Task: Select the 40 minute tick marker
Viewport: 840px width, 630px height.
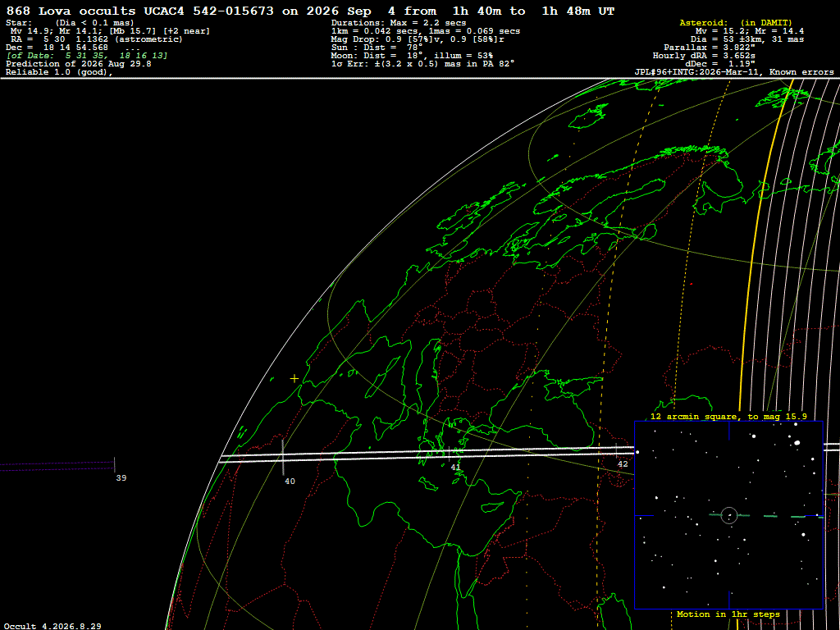Action: coord(283,457)
